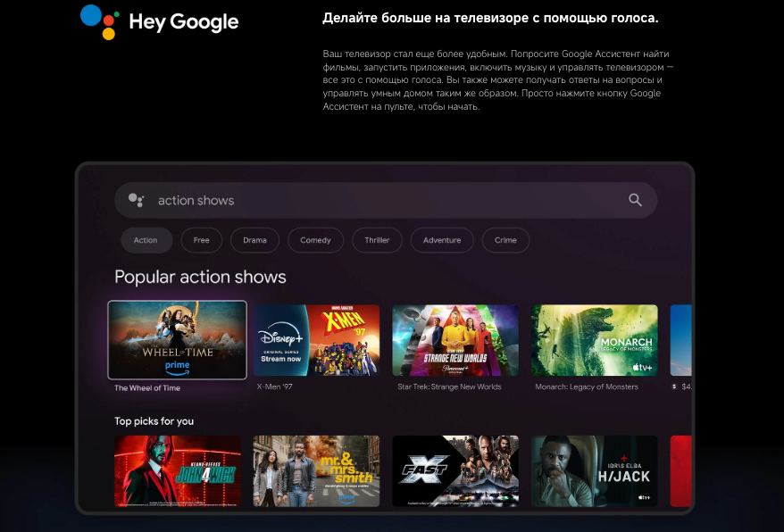Play John Wick 4 from top picks

[x=177, y=471]
